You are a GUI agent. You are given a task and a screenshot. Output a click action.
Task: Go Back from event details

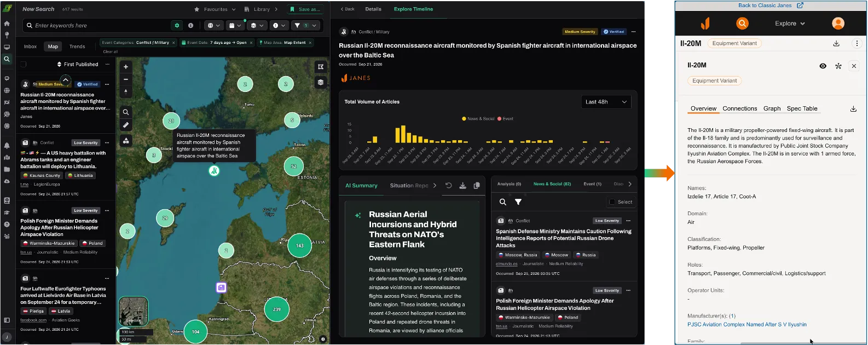coord(348,9)
